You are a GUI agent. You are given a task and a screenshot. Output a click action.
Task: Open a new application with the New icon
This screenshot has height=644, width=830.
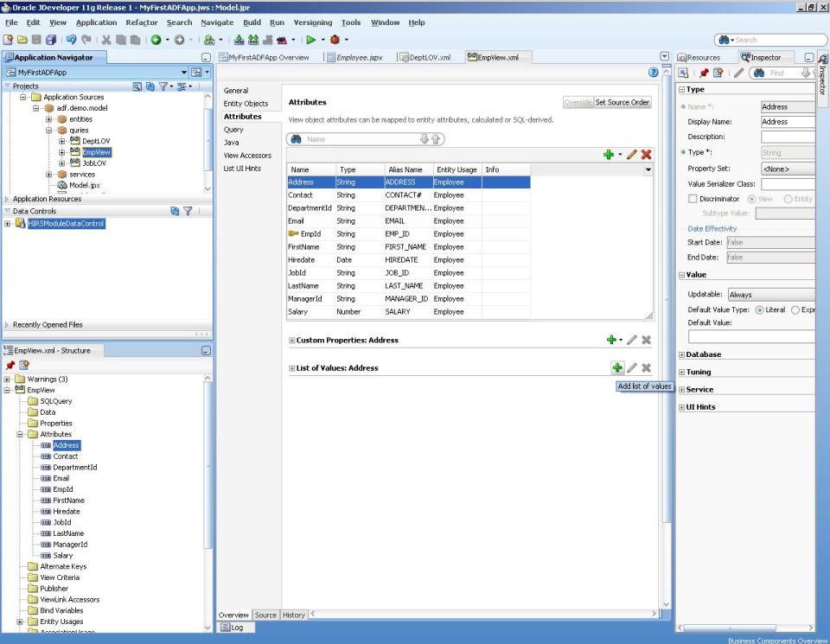point(7,39)
